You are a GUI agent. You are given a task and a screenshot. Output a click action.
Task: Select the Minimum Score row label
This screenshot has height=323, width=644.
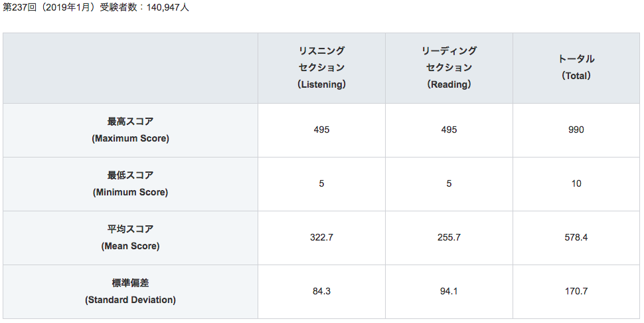(131, 183)
